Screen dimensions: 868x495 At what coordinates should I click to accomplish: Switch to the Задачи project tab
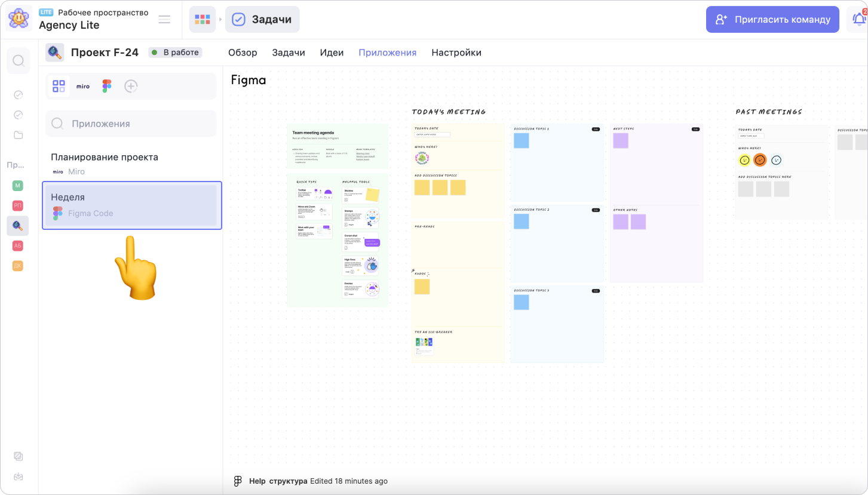(289, 53)
